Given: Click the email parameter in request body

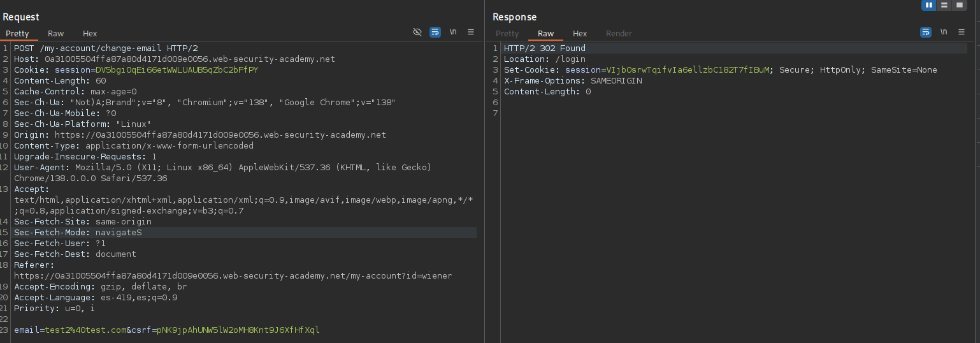Looking at the screenshot, I should click(x=25, y=330).
